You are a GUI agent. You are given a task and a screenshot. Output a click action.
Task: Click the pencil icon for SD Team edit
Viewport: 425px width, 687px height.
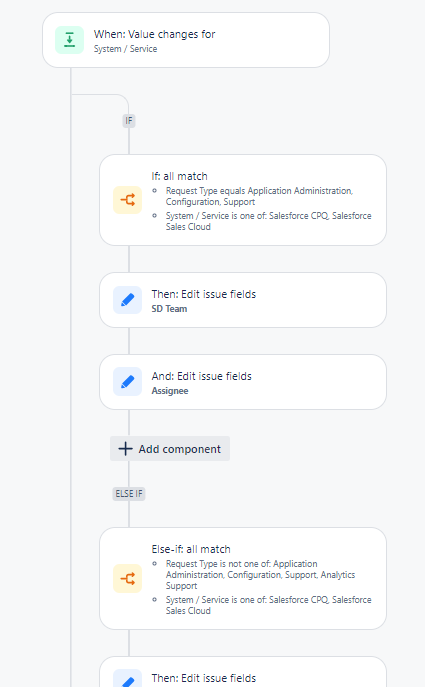(x=128, y=300)
